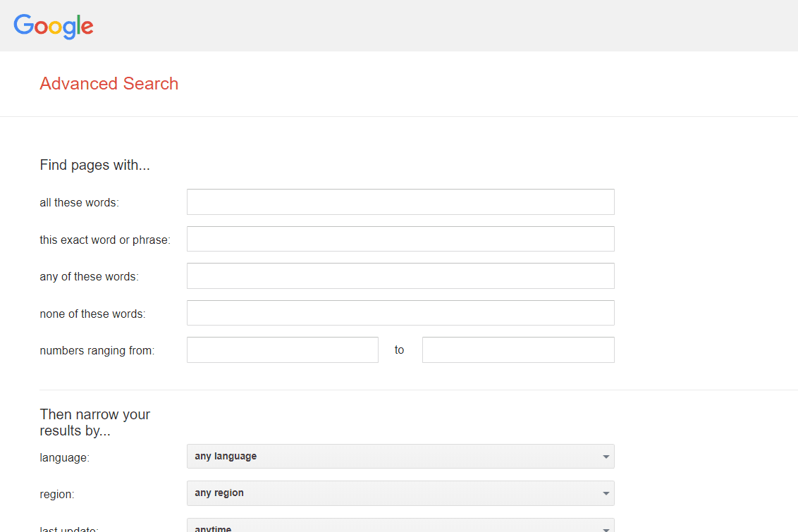
Task: Click the Advanced Search heading
Action: (x=109, y=84)
